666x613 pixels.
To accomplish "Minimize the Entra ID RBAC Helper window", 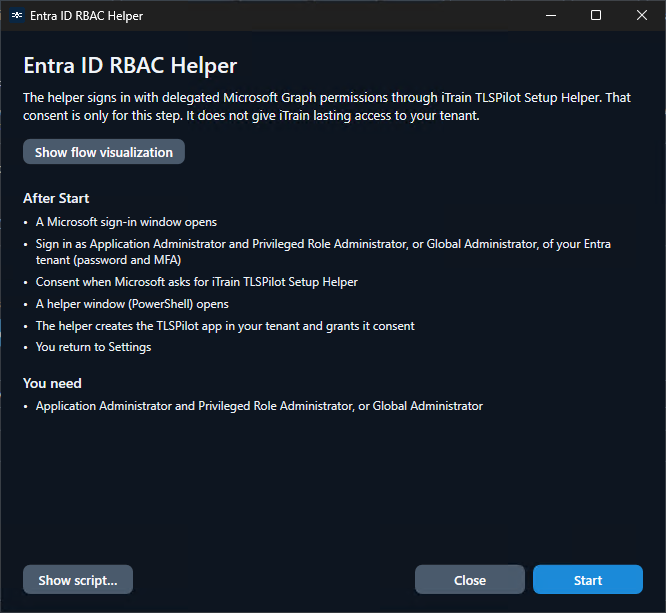I will pos(551,16).
